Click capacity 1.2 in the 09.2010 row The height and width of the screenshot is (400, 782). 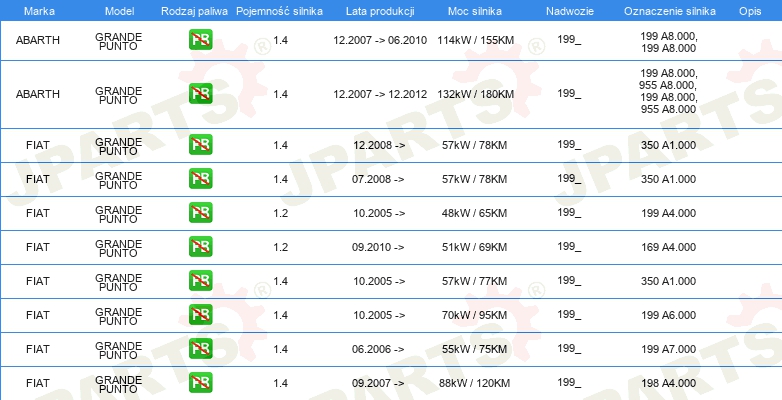pyautogui.click(x=280, y=247)
